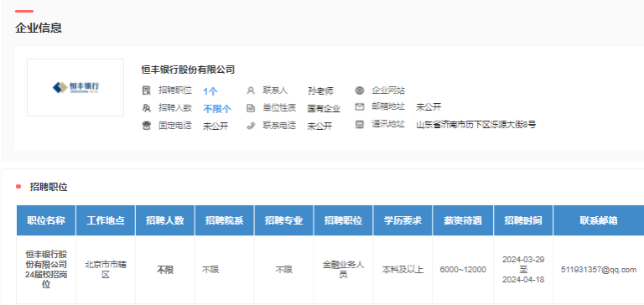Click the 固定电话 telephone icon
This screenshot has height=305, width=644.
[x=146, y=126]
